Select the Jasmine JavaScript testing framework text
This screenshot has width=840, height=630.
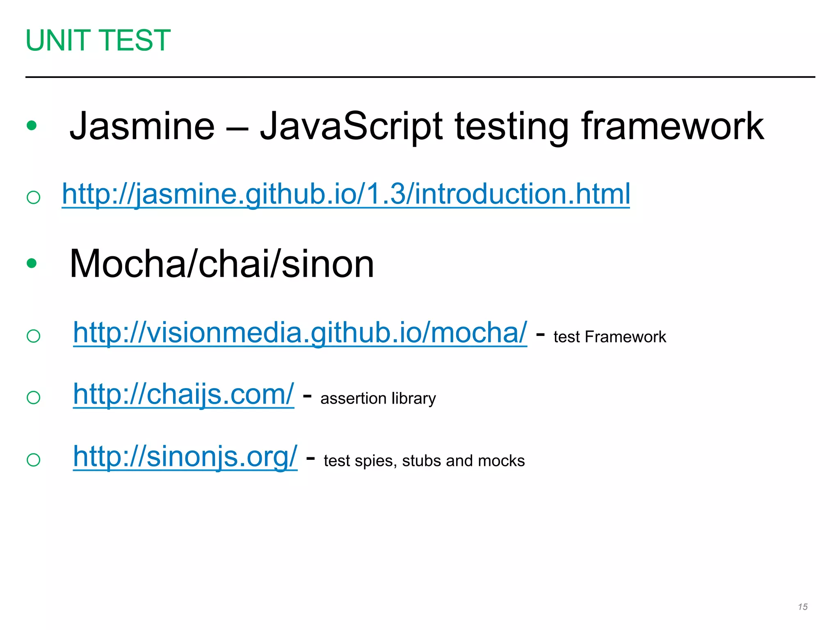[417, 126]
